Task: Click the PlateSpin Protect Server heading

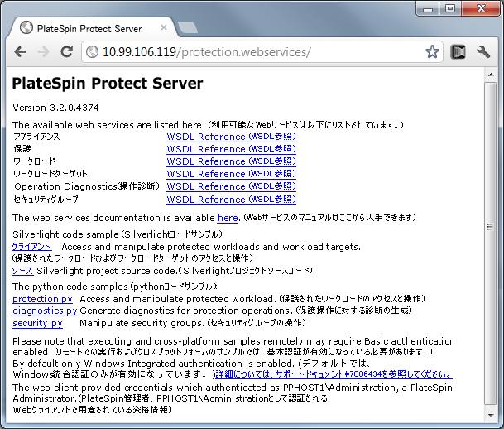Action: coord(108,84)
